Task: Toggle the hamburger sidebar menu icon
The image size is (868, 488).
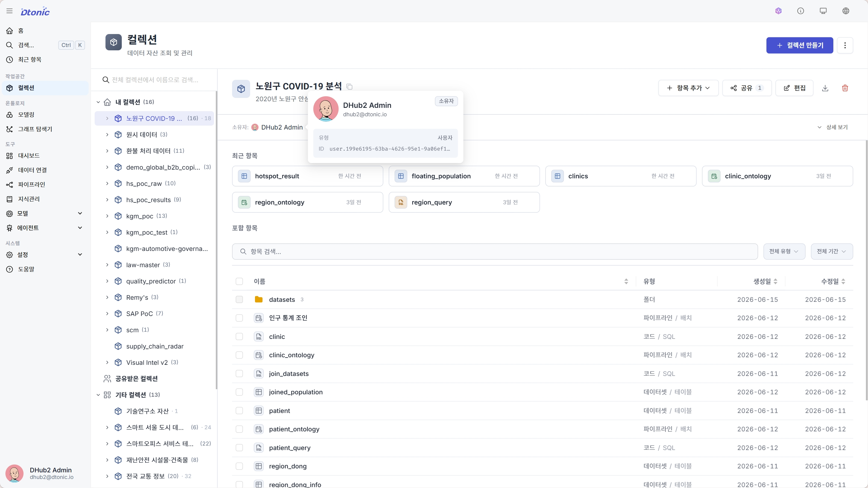Action: pyautogui.click(x=9, y=11)
